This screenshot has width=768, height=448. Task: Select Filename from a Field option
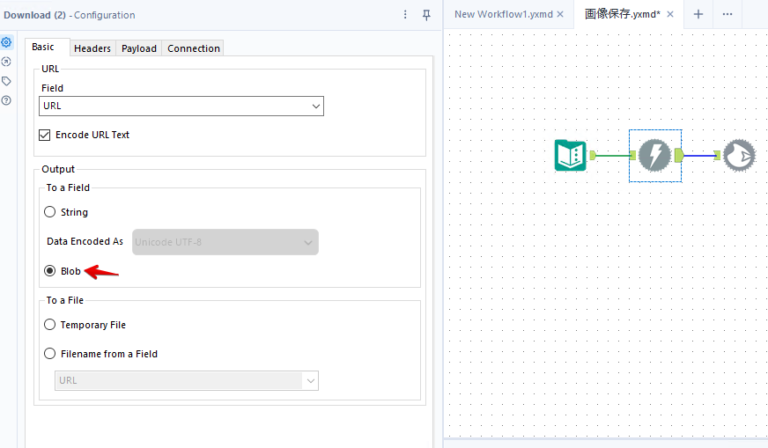(x=49, y=354)
